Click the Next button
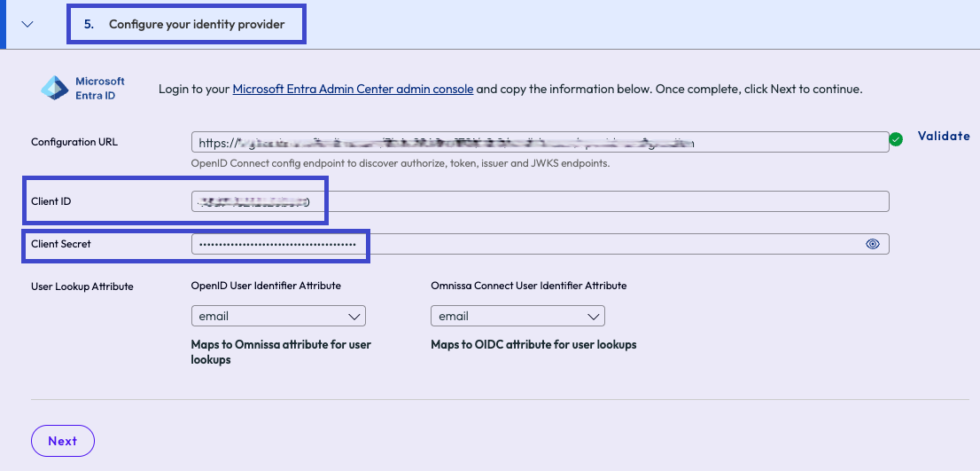 tap(63, 441)
